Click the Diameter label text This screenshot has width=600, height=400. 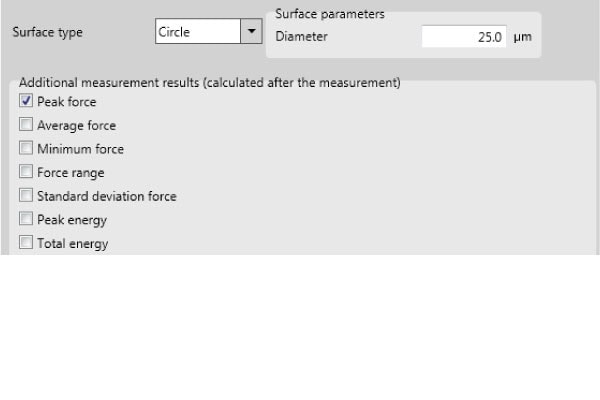(x=301, y=36)
